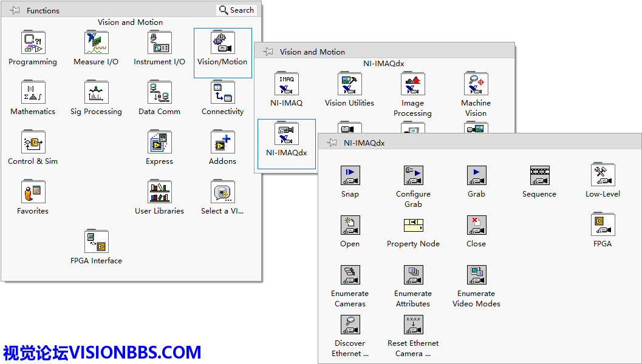Pick the Grab VI
This screenshot has width=642, height=364.
click(x=476, y=175)
